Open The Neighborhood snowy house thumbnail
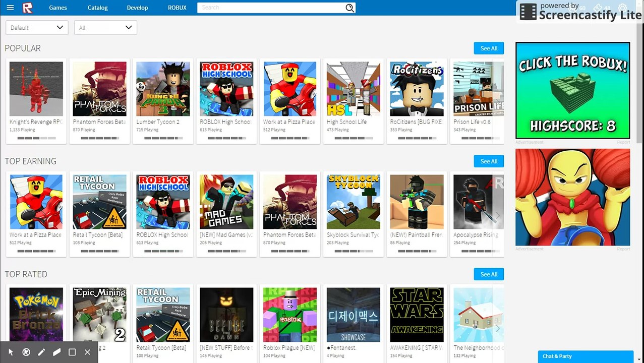This screenshot has width=644, height=363. coord(479,315)
